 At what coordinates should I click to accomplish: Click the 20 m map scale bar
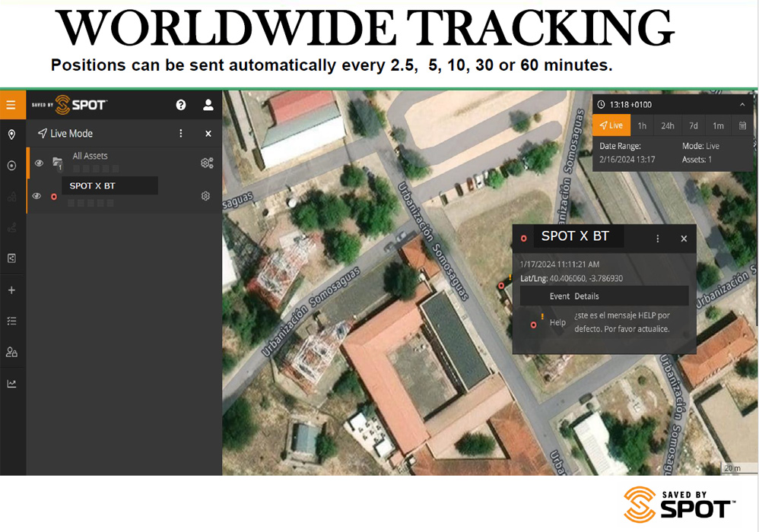coord(739,468)
